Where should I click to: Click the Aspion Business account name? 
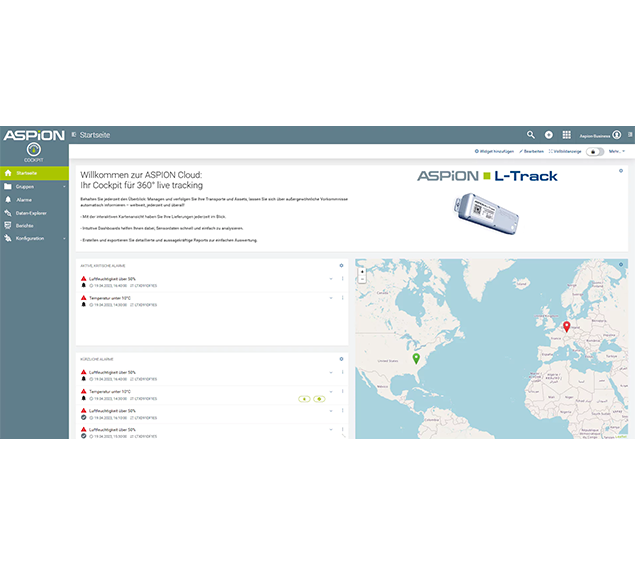point(595,136)
